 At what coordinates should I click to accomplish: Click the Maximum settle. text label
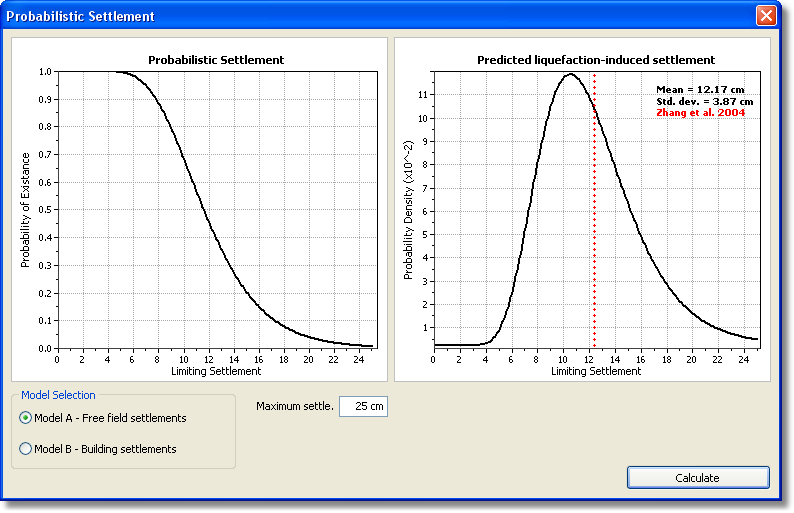pos(294,406)
